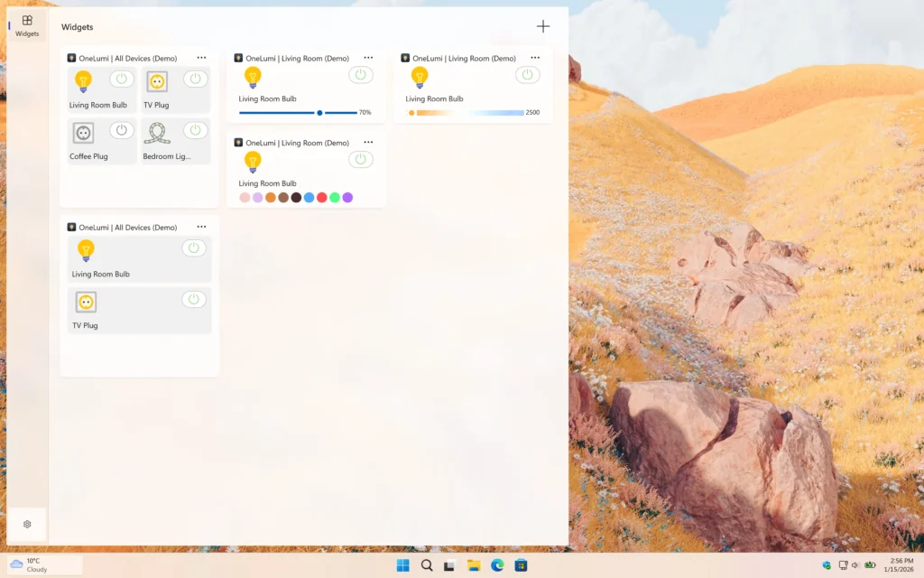The height and width of the screenshot is (578, 924).
Task: Add a new widget with the plus button
Action: (543, 26)
